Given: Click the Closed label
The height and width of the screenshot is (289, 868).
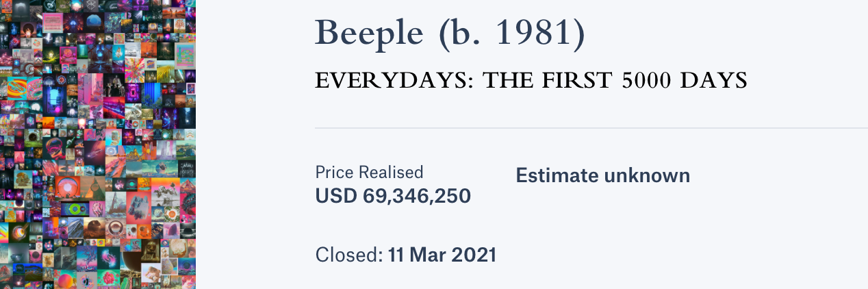Looking at the screenshot, I should coord(349,255).
